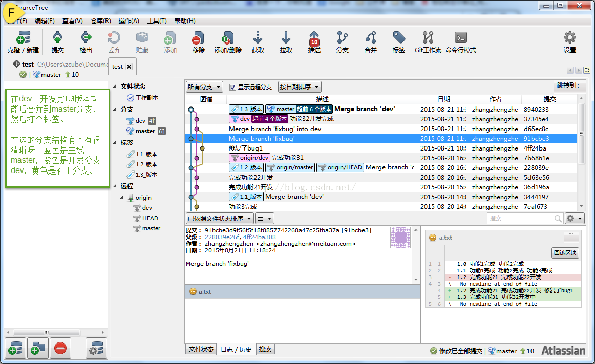Switch to 文件状态 bottom tab

(201, 349)
